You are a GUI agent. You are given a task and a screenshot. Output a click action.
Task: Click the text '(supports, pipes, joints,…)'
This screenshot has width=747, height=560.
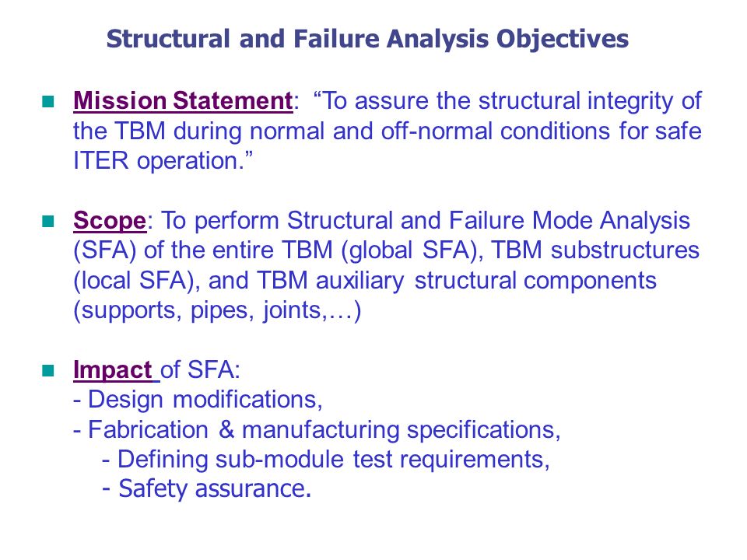tap(217, 310)
